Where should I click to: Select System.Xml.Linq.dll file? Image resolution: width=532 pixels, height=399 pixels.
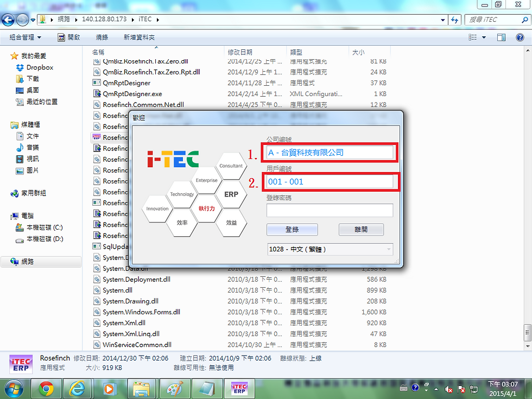[x=131, y=333]
